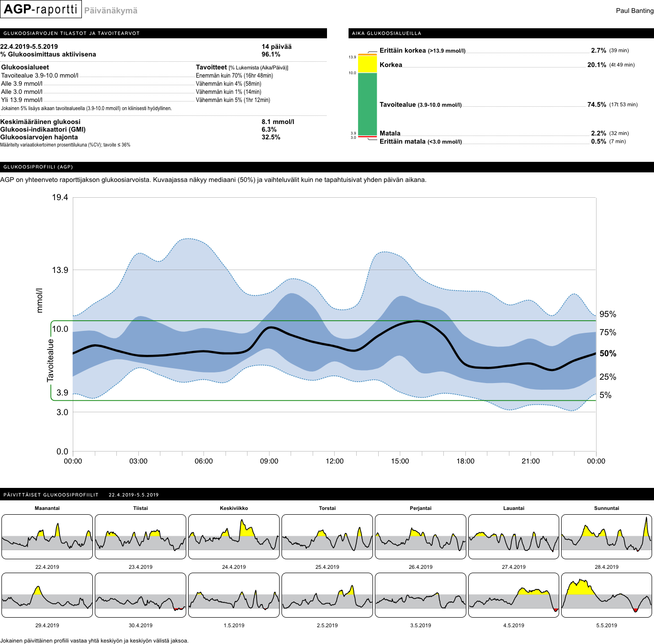Toggle the 50% median line label
Viewport: 654px width, 644px height.
point(608,354)
